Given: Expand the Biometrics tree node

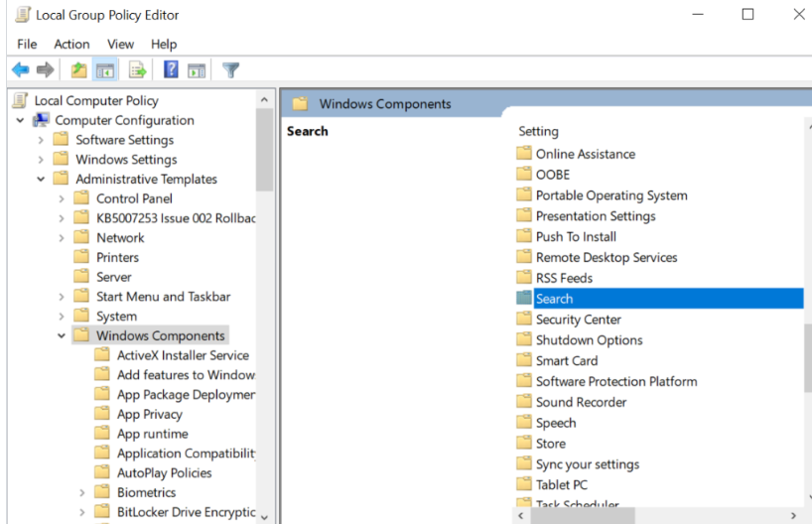Looking at the screenshot, I should pyautogui.click(x=81, y=492).
